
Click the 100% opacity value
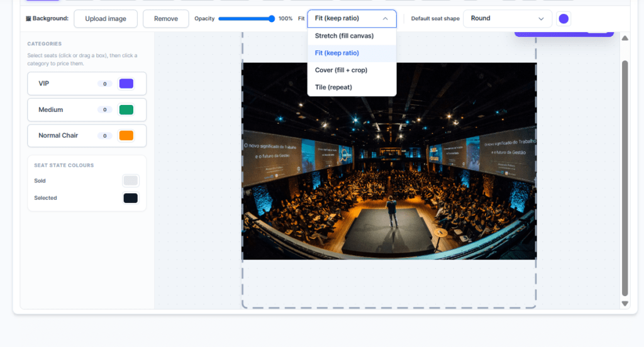pos(286,18)
